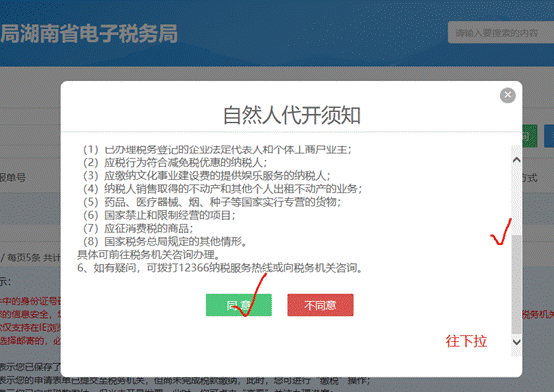Screen dimensions: 554x392
Task: Focus the search box 请输入要搜索的内容
Action: [501, 33]
